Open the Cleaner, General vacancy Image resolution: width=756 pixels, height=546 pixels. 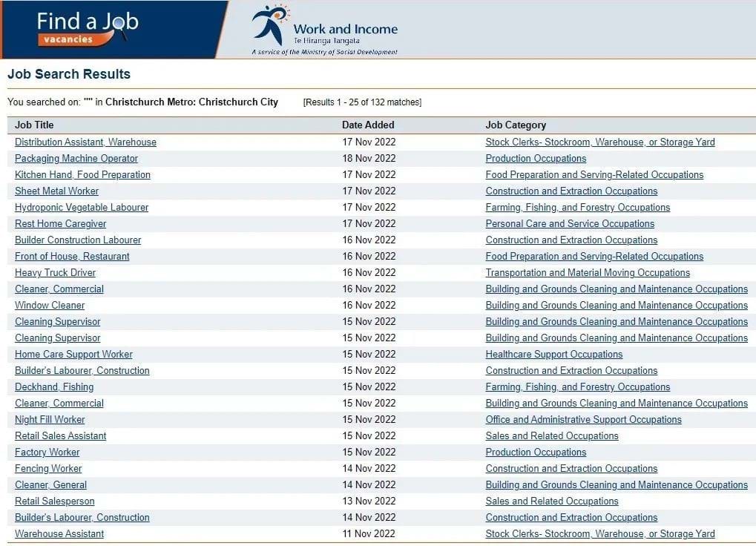click(50, 485)
